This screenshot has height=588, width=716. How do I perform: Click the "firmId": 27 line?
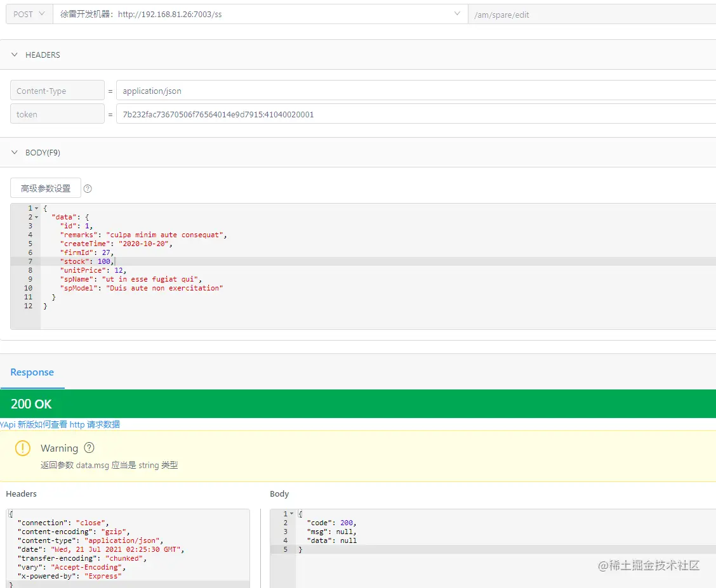click(x=87, y=252)
